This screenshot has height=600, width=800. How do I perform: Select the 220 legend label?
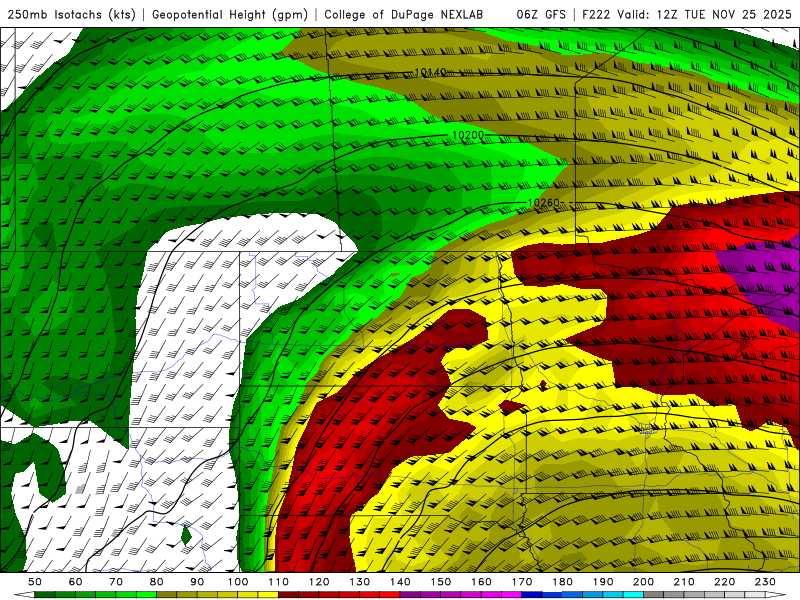click(x=724, y=582)
